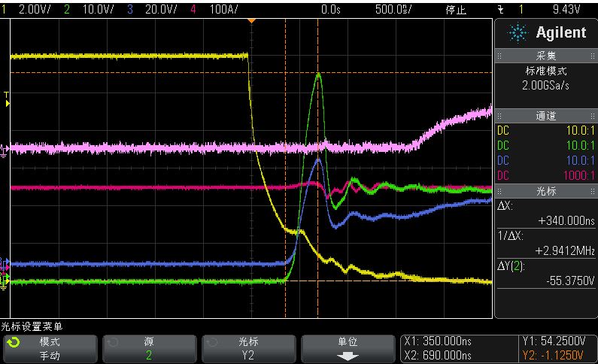This screenshot has width=598, height=364.
Task: Click the 停止 run status indicator
Action: click(x=456, y=10)
